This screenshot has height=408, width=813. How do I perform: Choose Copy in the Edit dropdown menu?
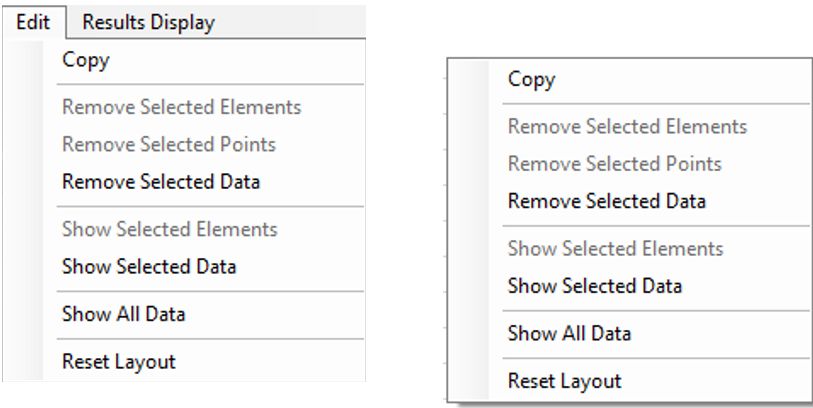click(210, 60)
